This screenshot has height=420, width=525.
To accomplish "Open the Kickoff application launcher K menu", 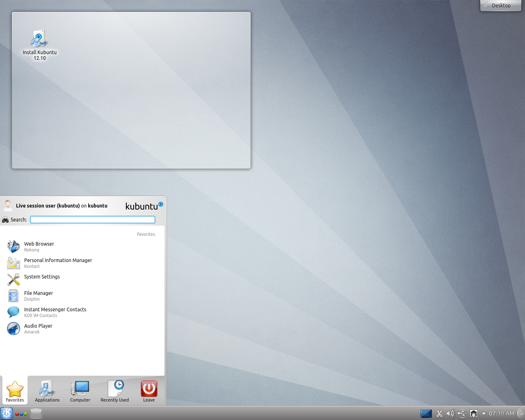I will click(x=7, y=413).
